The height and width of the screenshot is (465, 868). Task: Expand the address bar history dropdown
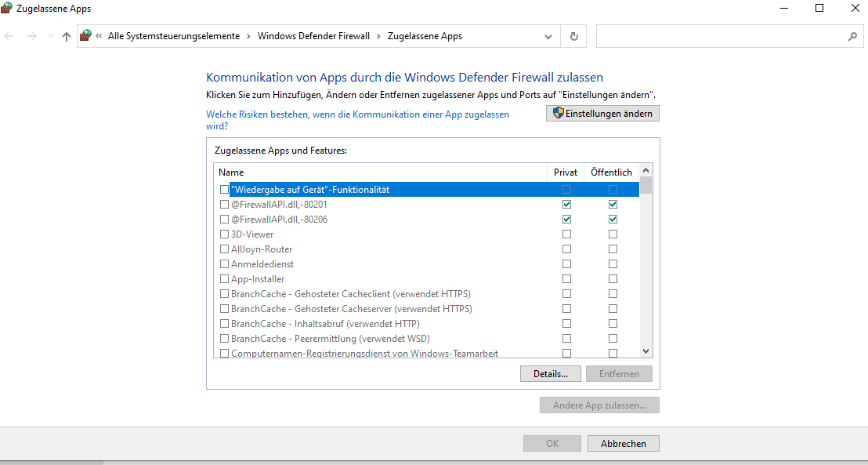(548, 37)
